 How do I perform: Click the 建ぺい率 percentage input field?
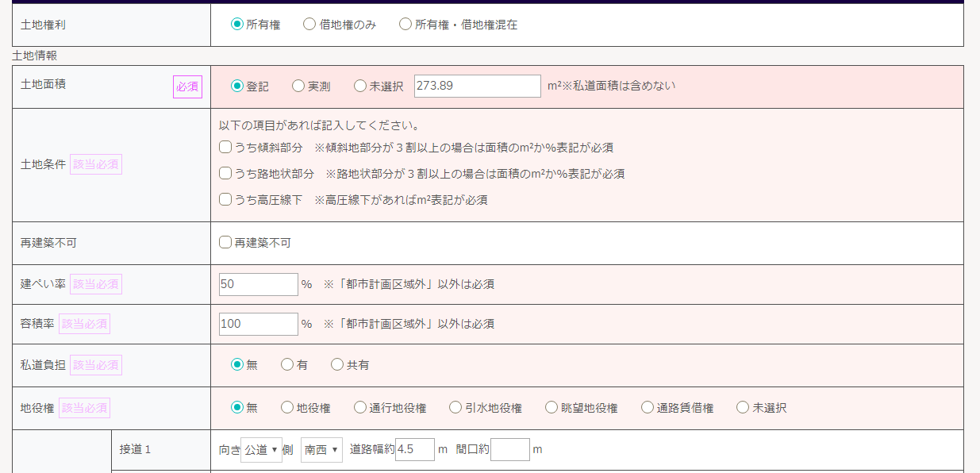click(258, 284)
